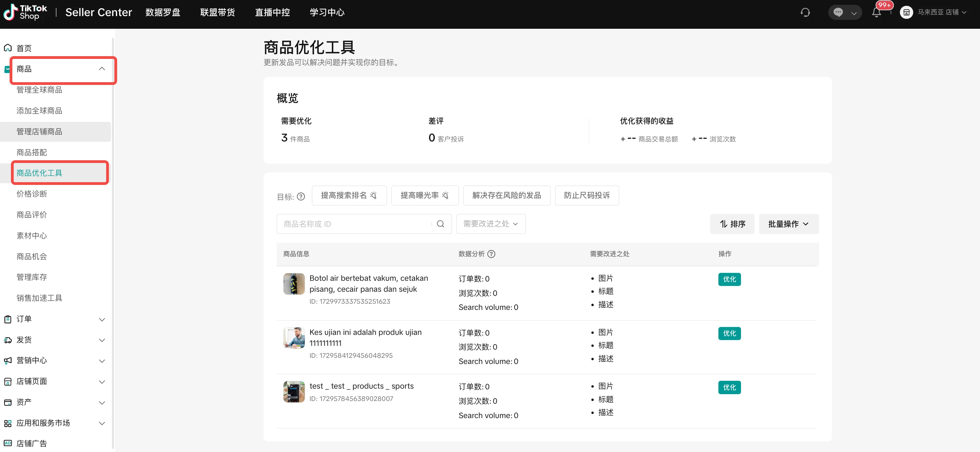Toggle the 解决存在风险的发品 goal filter
Viewport: 980px width, 452px height.
tap(506, 195)
